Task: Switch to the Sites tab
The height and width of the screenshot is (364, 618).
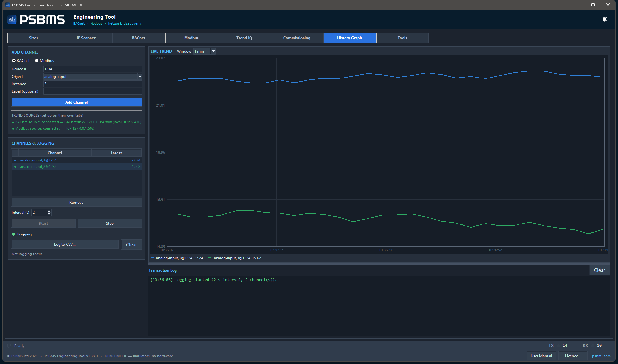Action: click(x=34, y=38)
